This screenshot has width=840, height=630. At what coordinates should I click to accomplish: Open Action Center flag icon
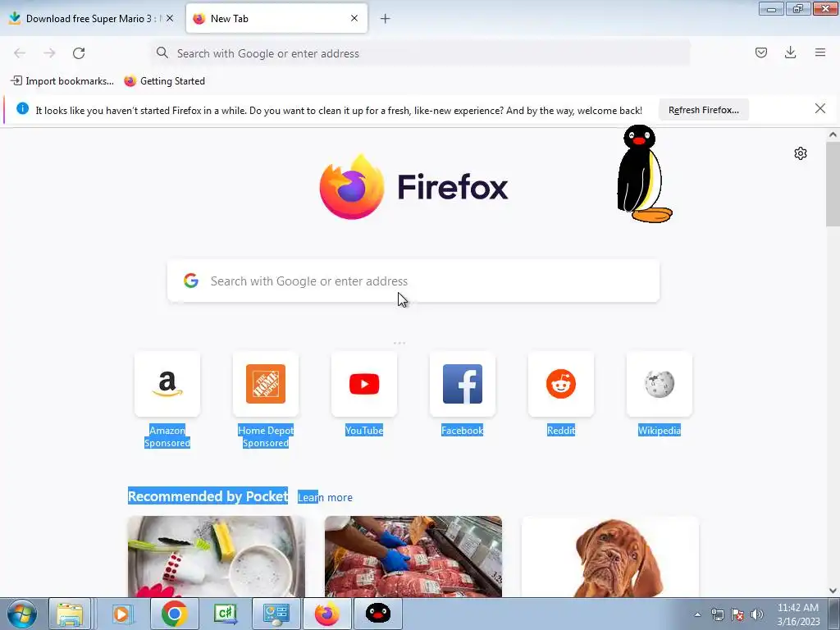click(737, 614)
